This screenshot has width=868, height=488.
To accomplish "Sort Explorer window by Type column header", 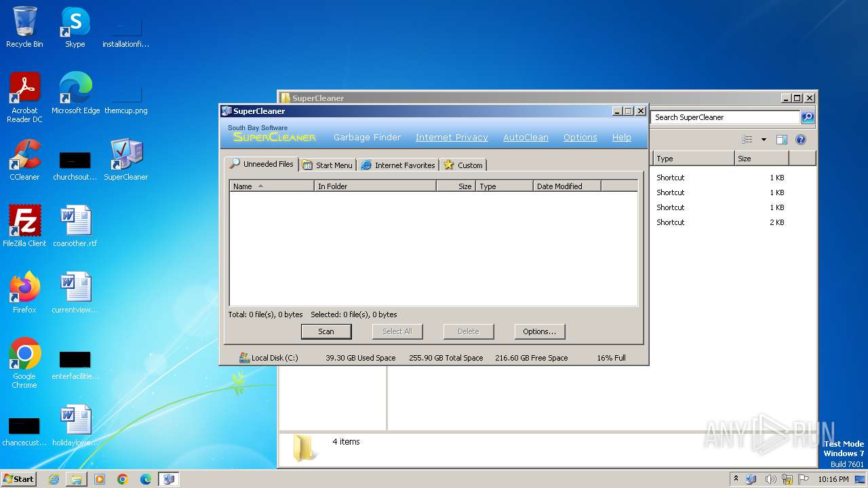I will [694, 158].
